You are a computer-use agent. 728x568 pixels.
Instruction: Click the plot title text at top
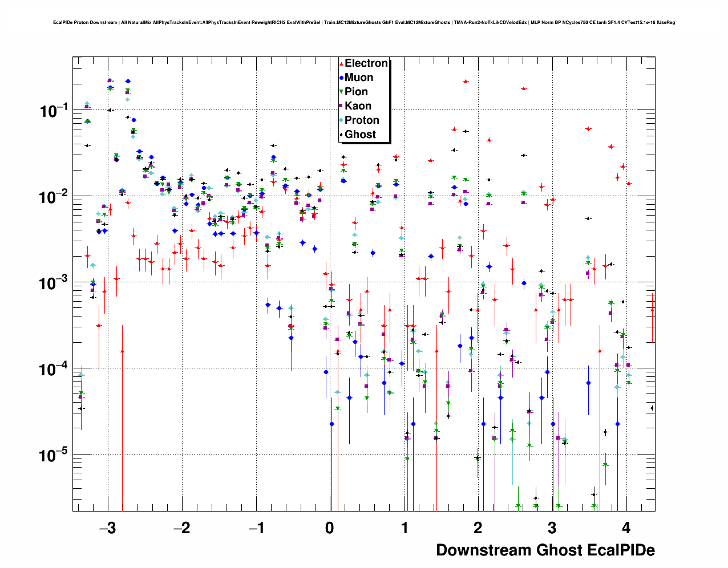click(x=364, y=23)
